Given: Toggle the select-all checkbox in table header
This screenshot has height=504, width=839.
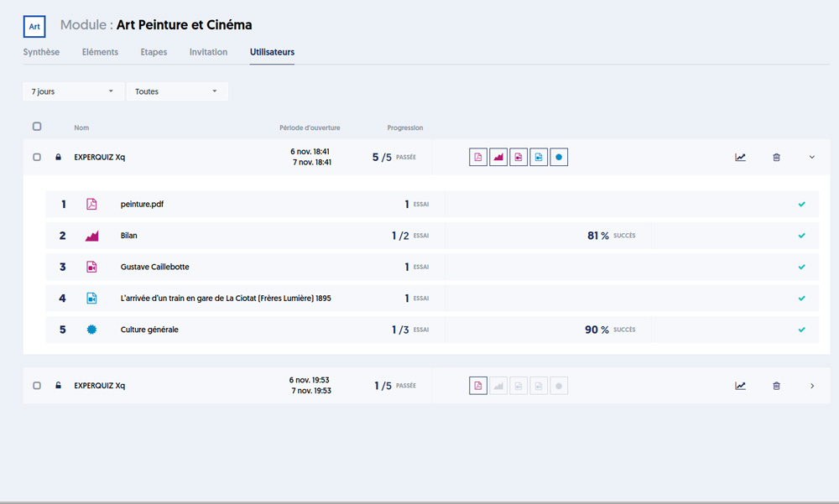Looking at the screenshot, I should [37, 127].
